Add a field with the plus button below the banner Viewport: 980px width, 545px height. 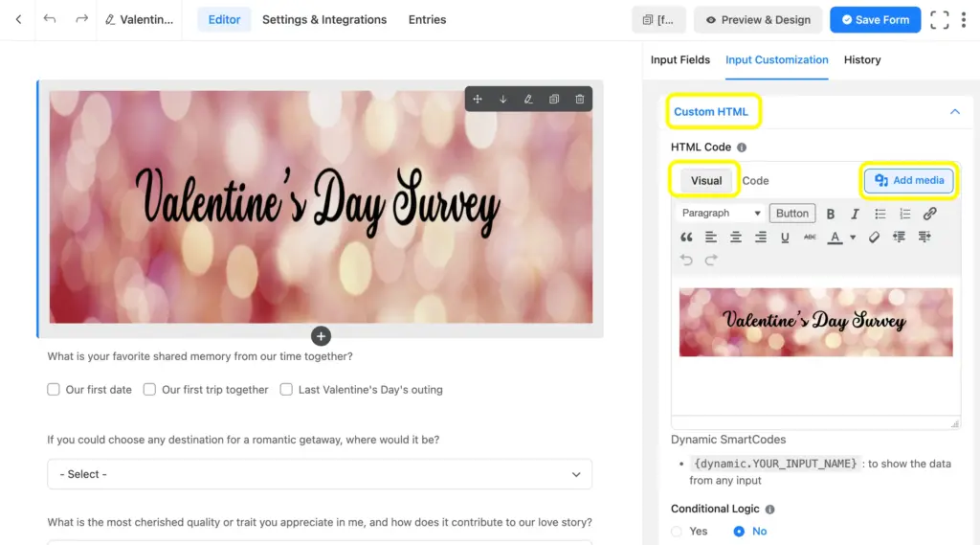click(321, 336)
